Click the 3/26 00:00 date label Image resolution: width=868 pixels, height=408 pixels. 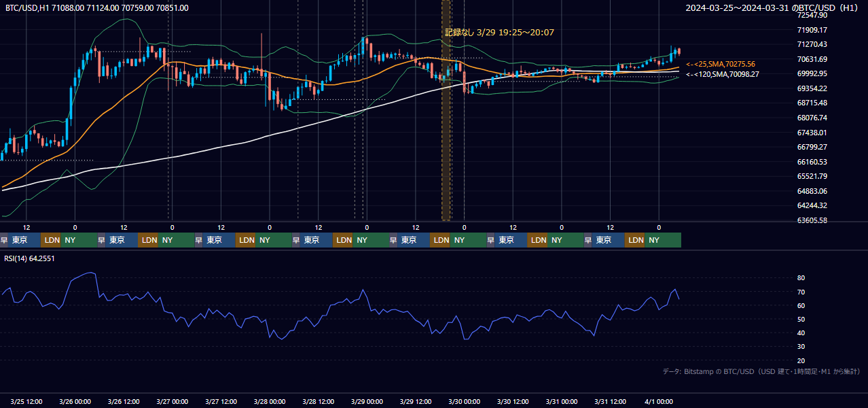(75, 401)
